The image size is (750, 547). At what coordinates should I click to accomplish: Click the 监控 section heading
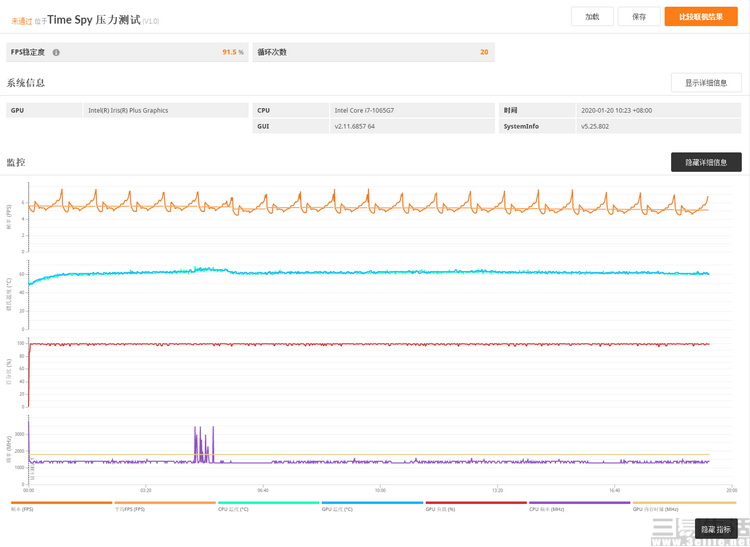click(16, 163)
